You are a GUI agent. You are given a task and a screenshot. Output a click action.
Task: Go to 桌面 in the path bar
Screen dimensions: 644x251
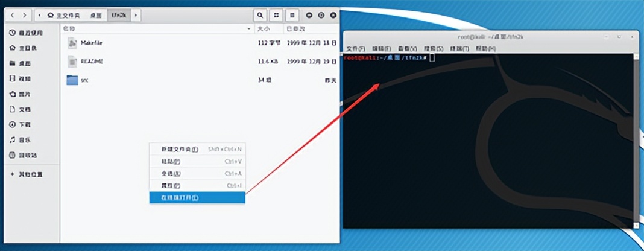tap(96, 15)
